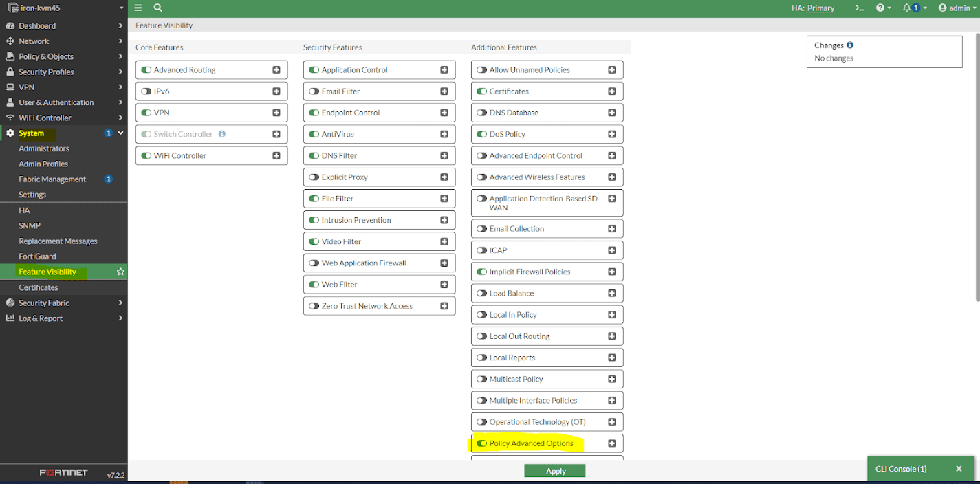
Task: Click the info icon next to Changes
Action: coord(850,45)
